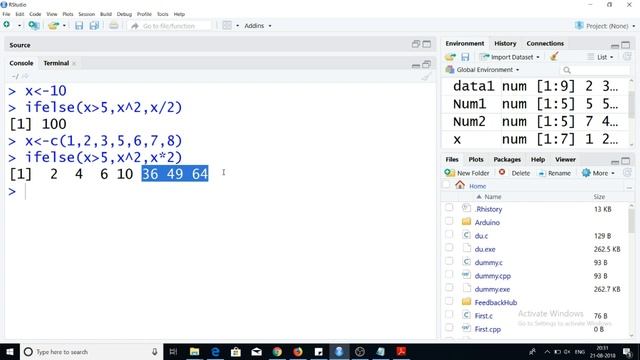Click the Save All documents icon
This screenshot has width=640, height=360.
94,26
